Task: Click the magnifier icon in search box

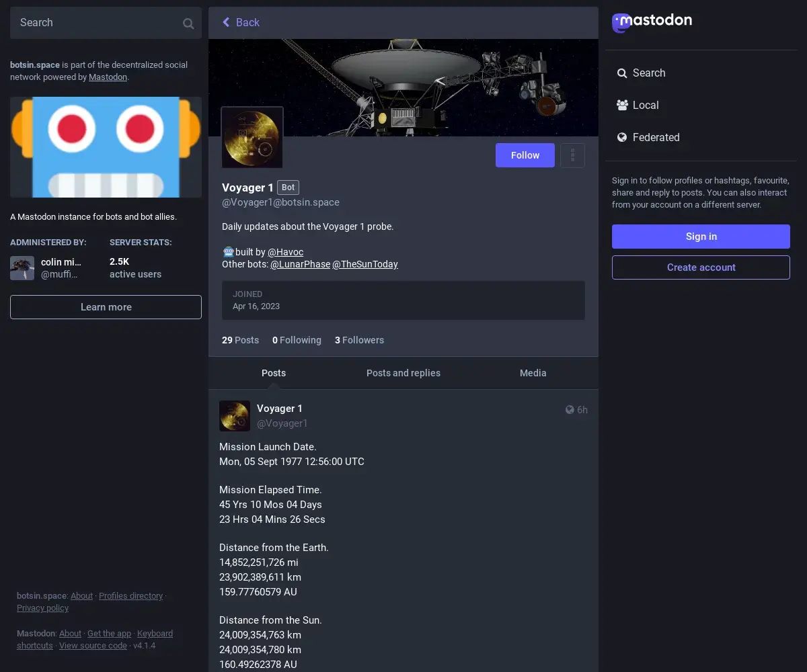Action: point(188,24)
